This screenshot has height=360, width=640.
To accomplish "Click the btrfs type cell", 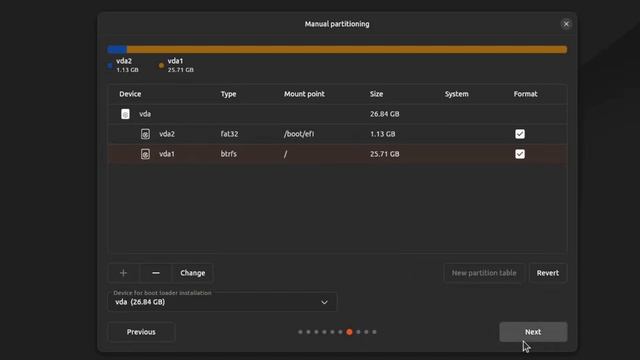I will point(229,154).
